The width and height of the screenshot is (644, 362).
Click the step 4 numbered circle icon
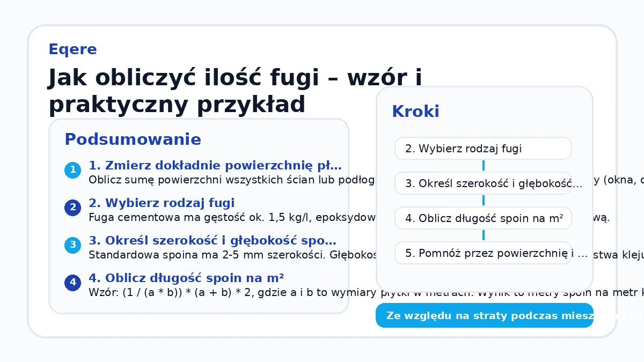[x=72, y=283]
